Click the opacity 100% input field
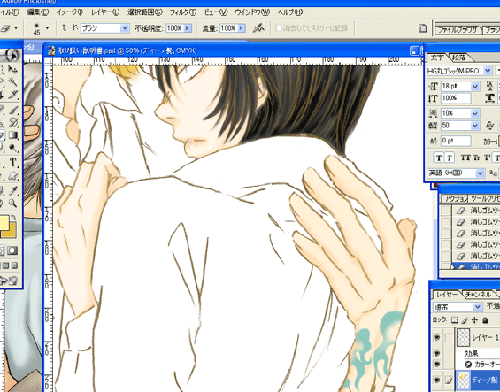Viewport: 500px width, 392px height. pos(175,28)
